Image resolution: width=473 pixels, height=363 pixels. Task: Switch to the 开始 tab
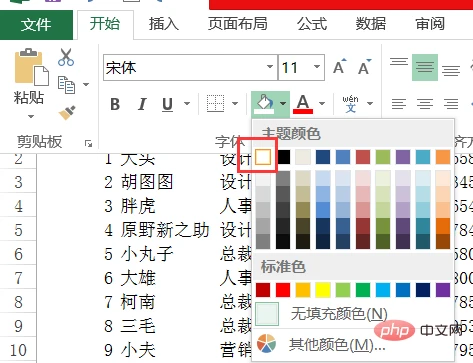(x=105, y=24)
